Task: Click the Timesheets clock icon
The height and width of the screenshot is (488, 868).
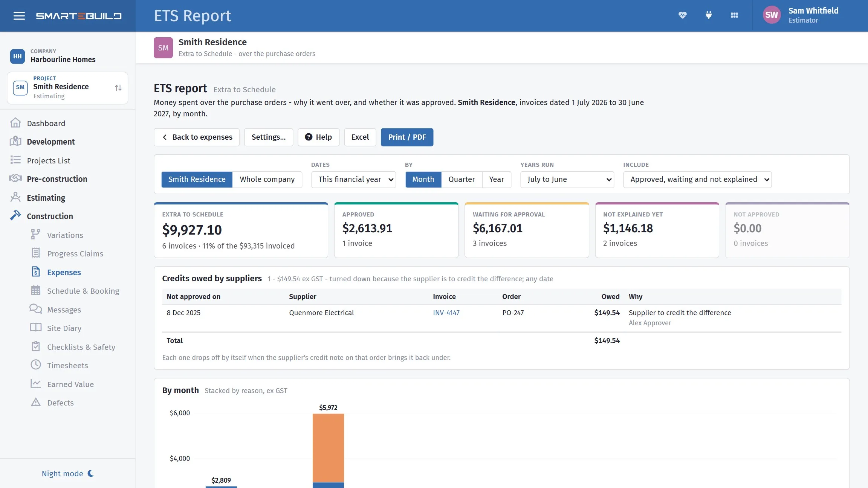Action: point(35,365)
